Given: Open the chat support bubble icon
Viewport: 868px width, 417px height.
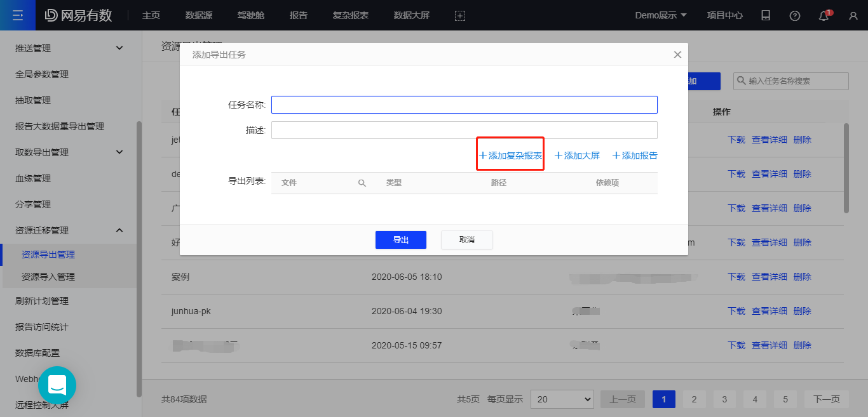Looking at the screenshot, I should pyautogui.click(x=57, y=385).
